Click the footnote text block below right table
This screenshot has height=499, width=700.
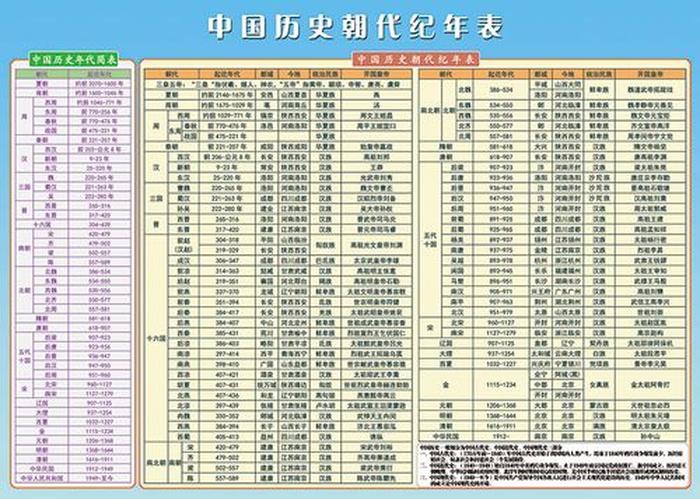click(553, 465)
